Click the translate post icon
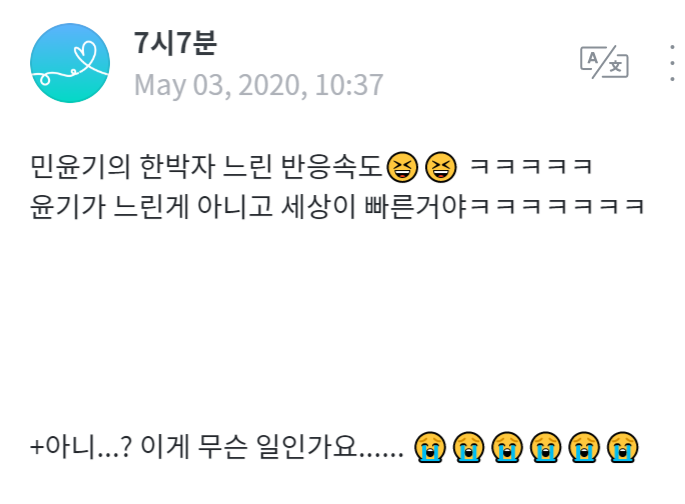685x504 pixels. pyautogui.click(x=604, y=62)
